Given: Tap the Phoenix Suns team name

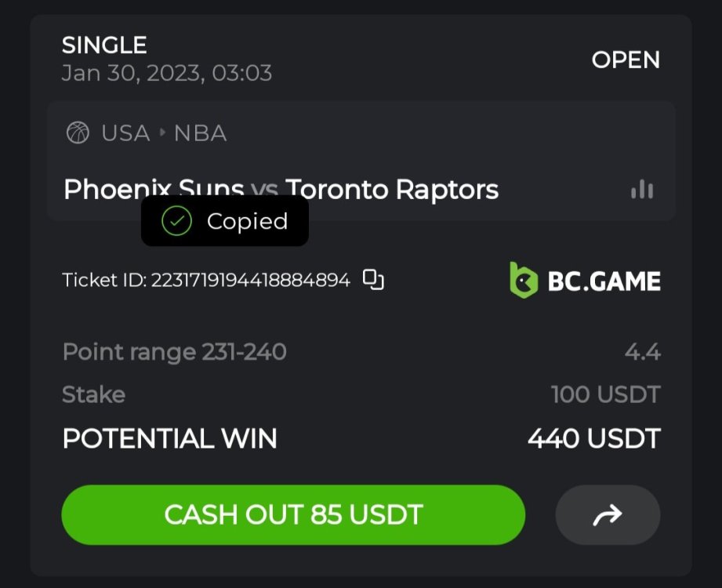Looking at the screenshot, I should (x=154, y=189).
